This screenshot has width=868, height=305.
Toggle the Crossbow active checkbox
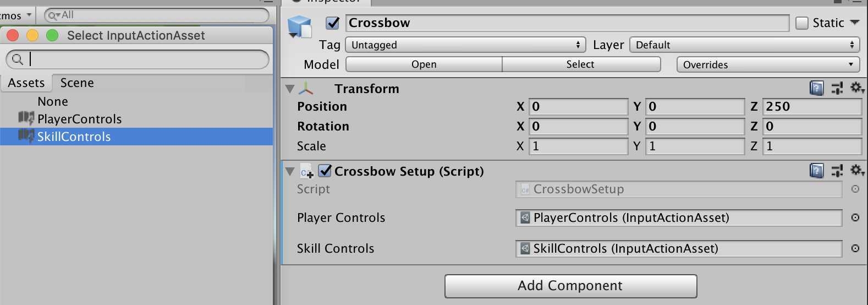332,23
